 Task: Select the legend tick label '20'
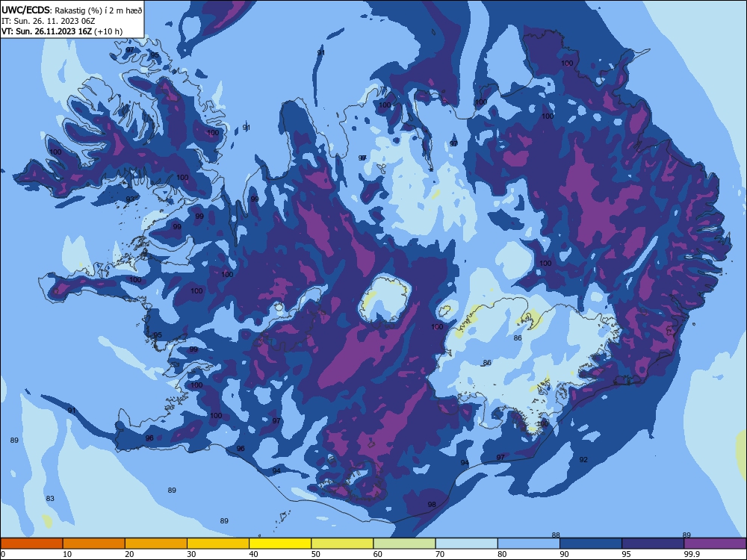pyautogui.click(x=129, y=554)
